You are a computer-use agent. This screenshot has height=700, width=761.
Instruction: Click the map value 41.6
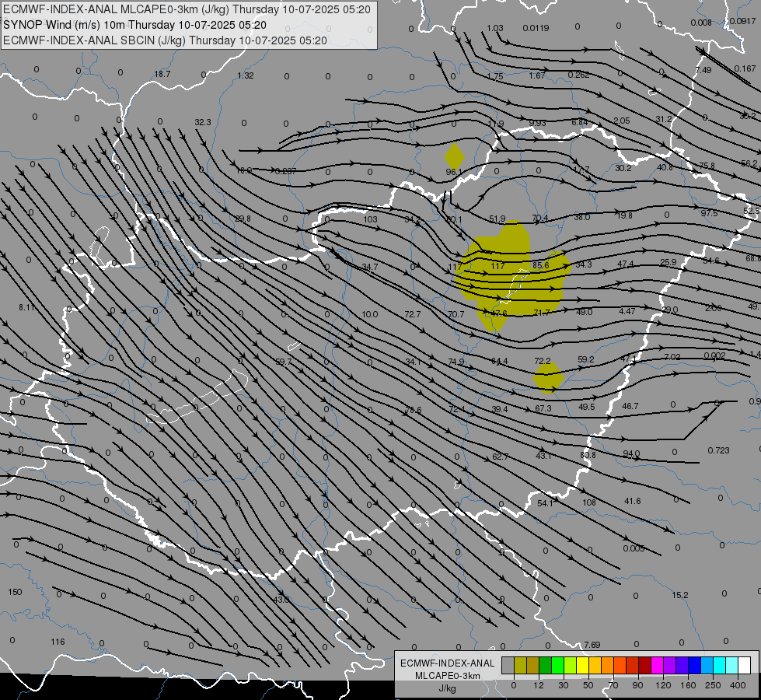(x=633, y=501)
